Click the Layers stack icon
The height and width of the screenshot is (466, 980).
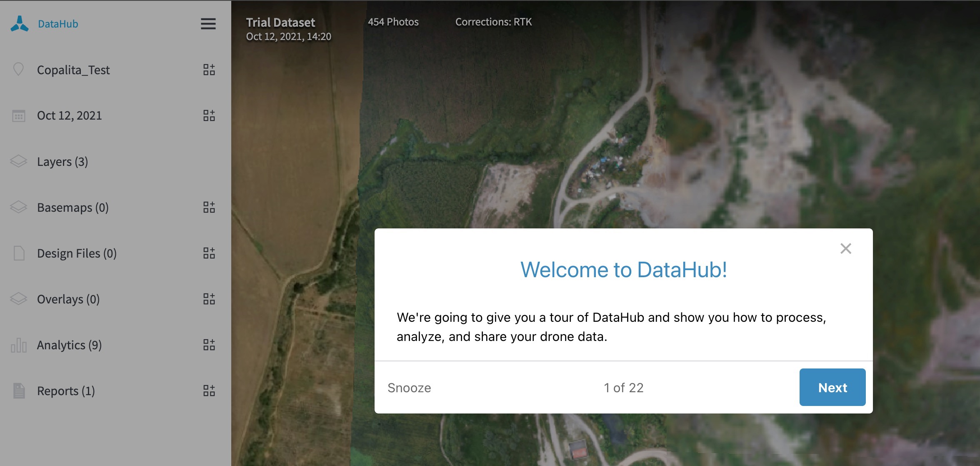point(19,161)
